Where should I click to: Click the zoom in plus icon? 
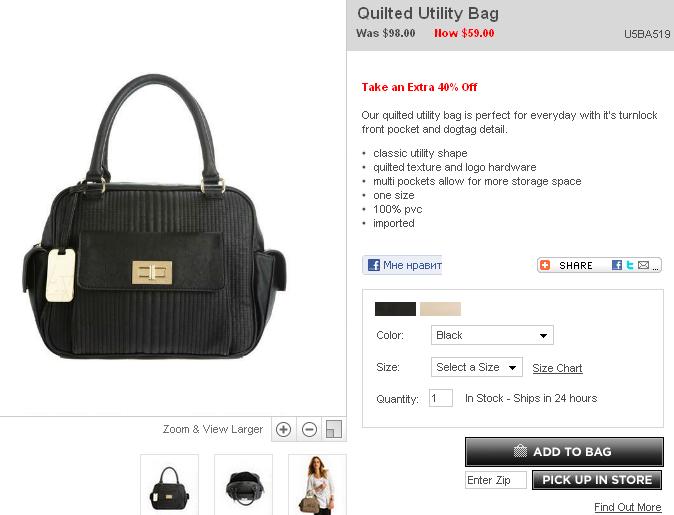(283, 429)
